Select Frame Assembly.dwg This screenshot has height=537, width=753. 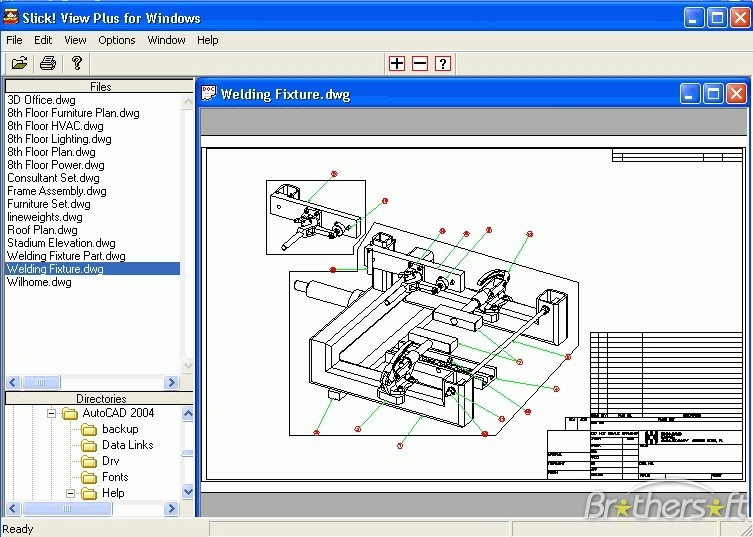pyautogui.click(x=57, y=191)
